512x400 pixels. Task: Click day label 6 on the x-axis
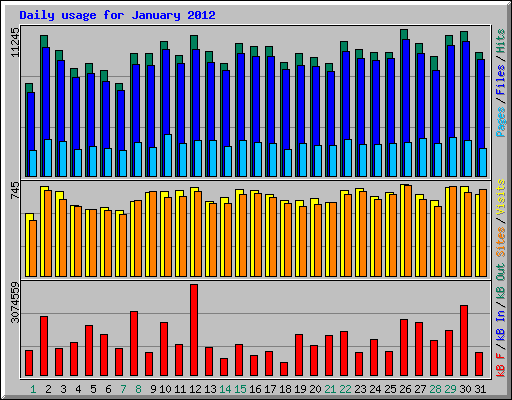pyautogui.click(x=108, y=389)
